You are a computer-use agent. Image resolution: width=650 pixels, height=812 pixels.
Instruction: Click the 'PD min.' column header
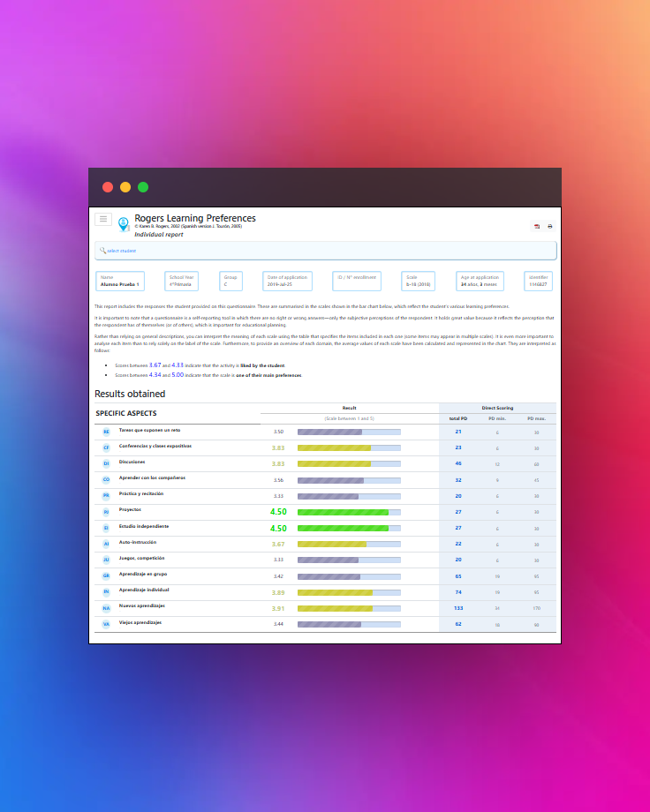(497, 418)
